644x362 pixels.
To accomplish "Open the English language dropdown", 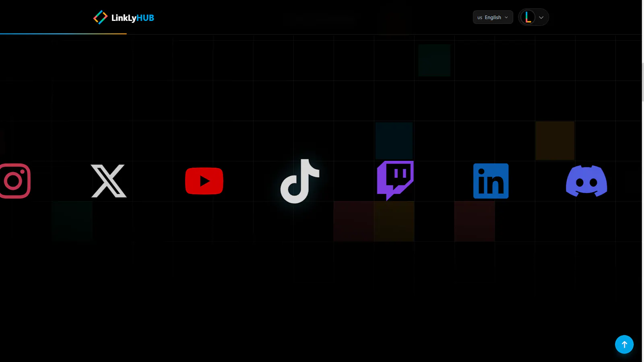I will coord(493,17).
